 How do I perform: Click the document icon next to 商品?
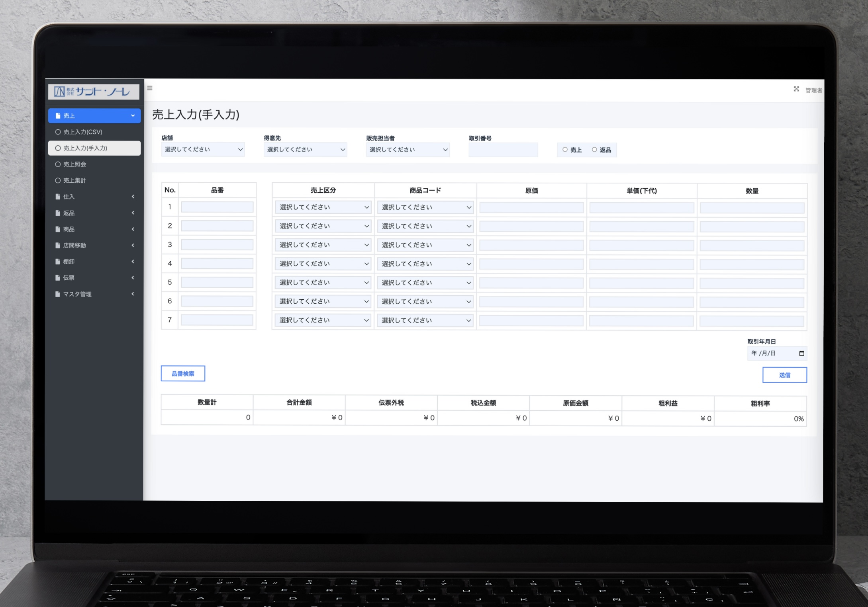tap(58, 229)
